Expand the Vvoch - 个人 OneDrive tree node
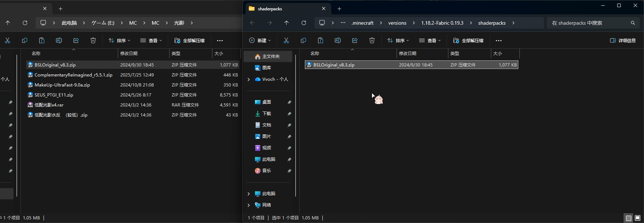 click(249, 79)
